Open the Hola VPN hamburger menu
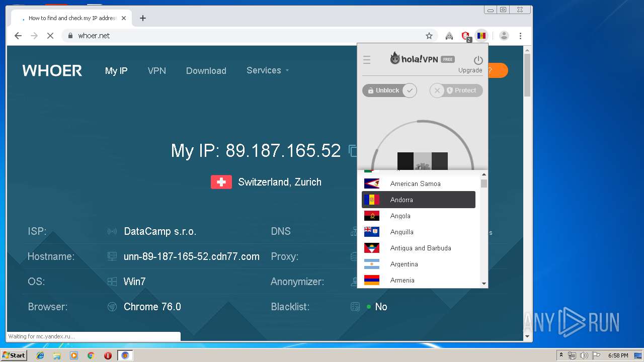The width and height of the screenshot is (644, 362). (x=367, y=60)
